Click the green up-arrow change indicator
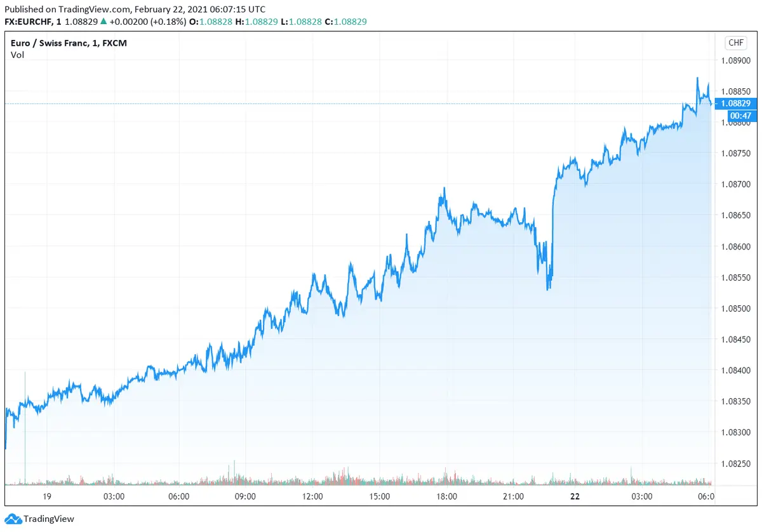 [x=104, y=22]
